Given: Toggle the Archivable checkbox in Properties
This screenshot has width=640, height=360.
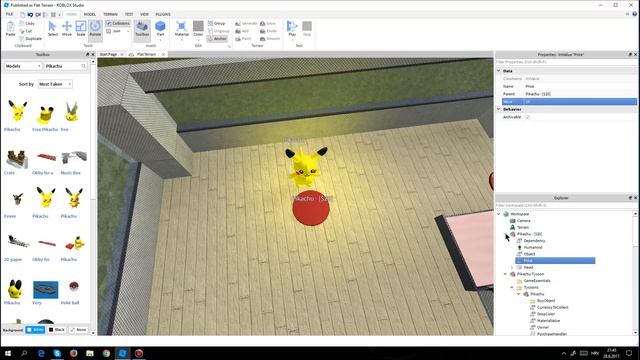Looking at the screenshot, I should 527,117.
